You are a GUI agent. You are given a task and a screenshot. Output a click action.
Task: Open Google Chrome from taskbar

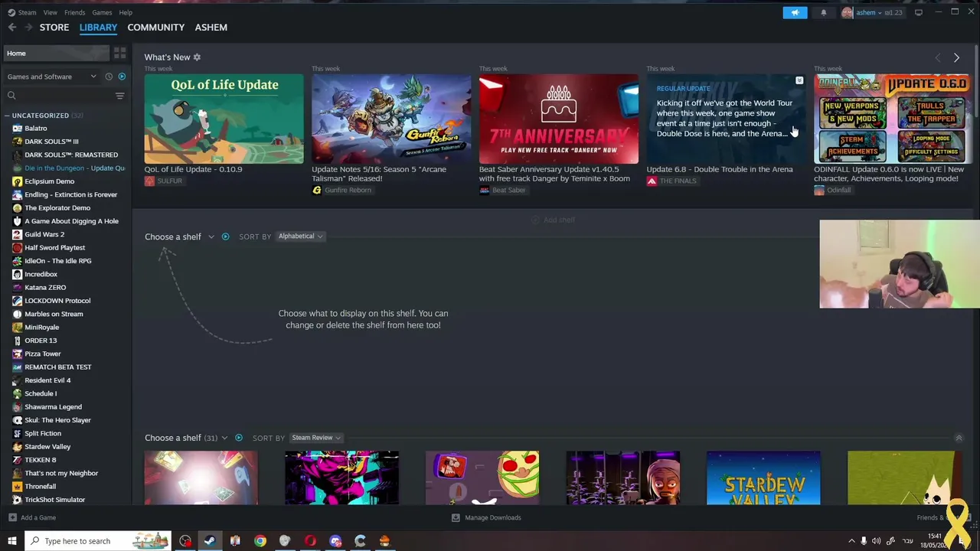(x=260, y=541)
